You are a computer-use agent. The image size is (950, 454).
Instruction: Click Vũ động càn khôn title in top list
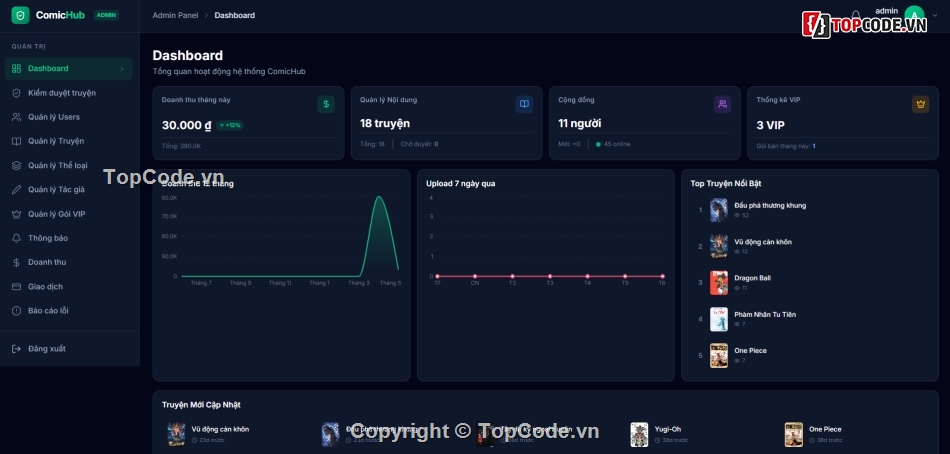tap(763, 242)
